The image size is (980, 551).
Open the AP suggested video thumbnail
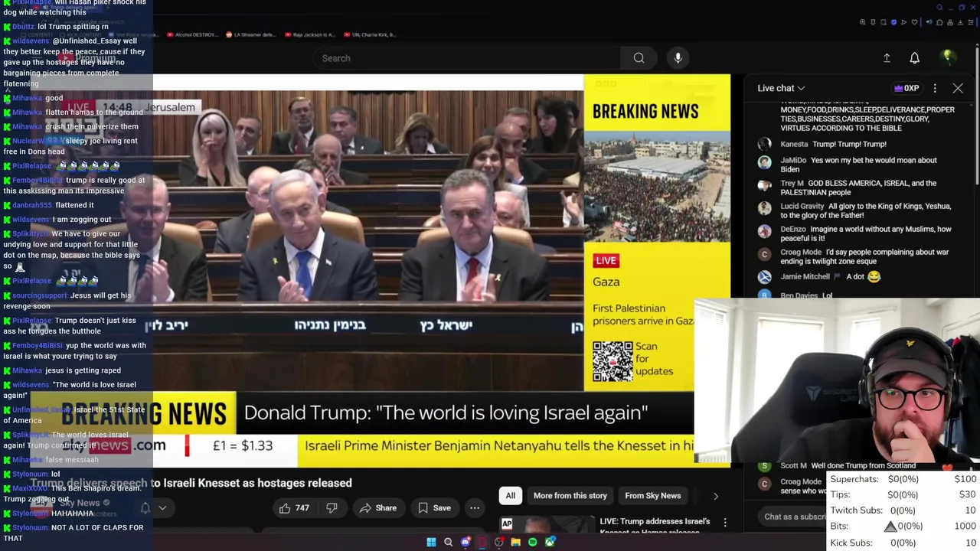546,524
